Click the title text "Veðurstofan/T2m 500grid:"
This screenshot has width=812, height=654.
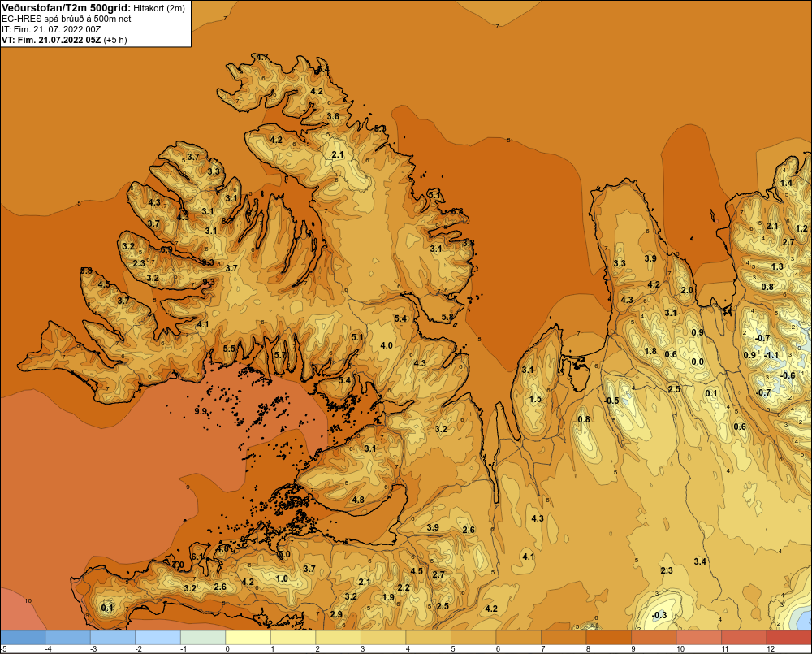tap(67, 8)
